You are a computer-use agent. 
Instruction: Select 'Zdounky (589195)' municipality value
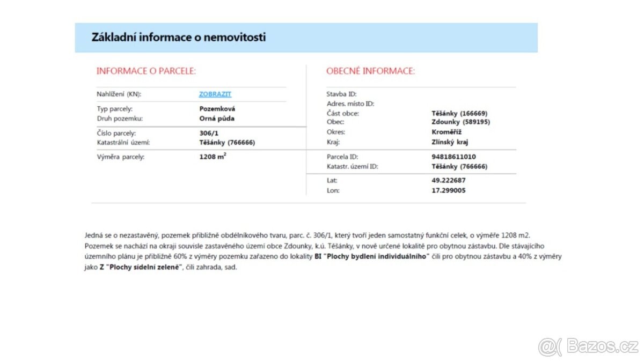pyautogui.click(x=460, y=122)
